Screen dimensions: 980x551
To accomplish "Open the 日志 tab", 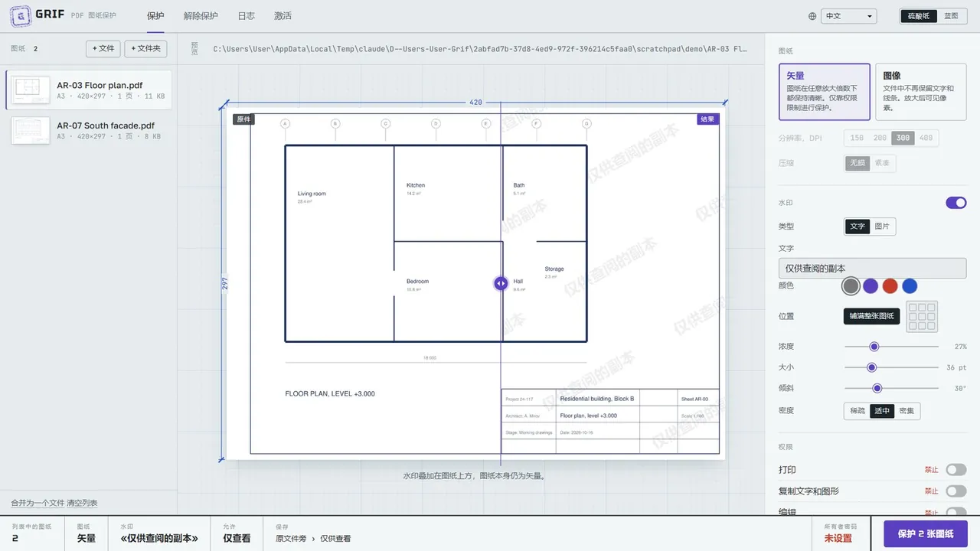I will [x=247, y=16].
